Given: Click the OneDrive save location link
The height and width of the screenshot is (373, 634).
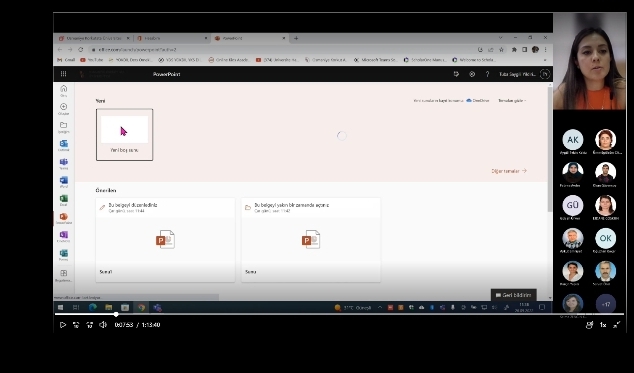Looking at the screenshot, I should coord(478,101).
